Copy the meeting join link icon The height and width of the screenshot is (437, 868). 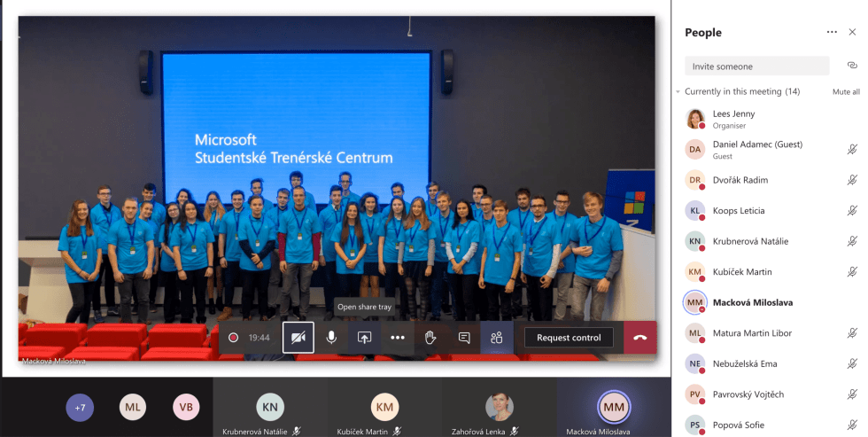tap(852, 66)
